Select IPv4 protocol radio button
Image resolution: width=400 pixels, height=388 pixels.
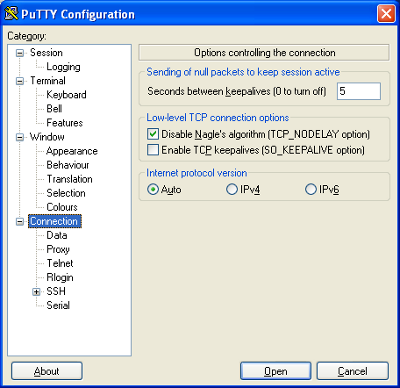231,190
